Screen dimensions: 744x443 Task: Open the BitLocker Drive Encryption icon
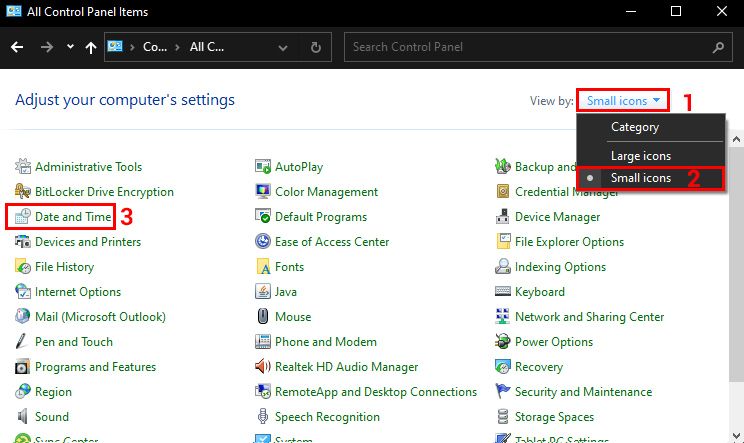[22, 192]
